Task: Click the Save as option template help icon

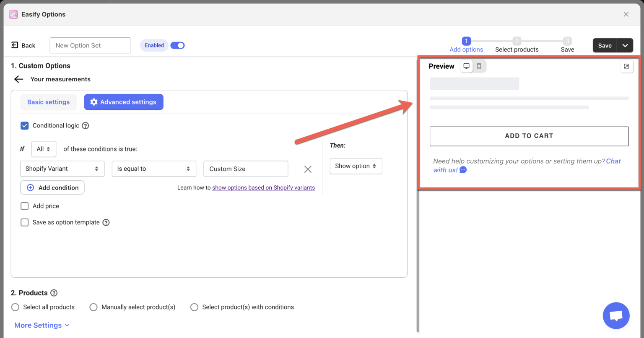Action: point(106,222)
